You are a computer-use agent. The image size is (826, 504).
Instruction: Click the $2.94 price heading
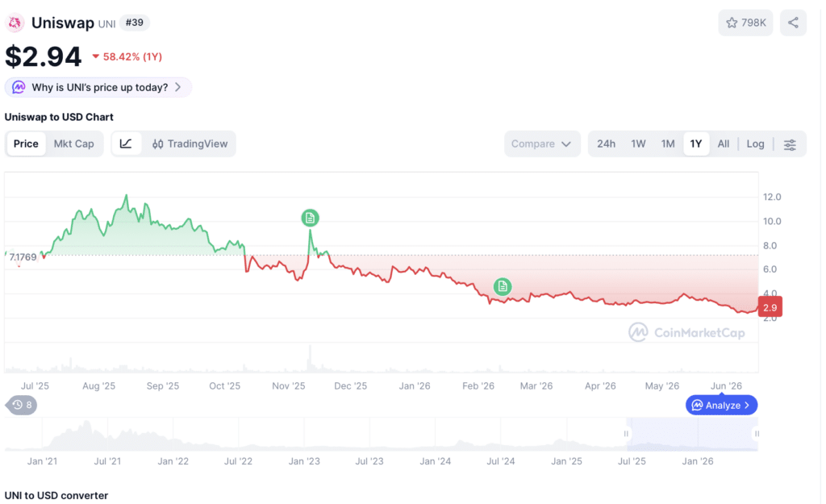(44, 56)
